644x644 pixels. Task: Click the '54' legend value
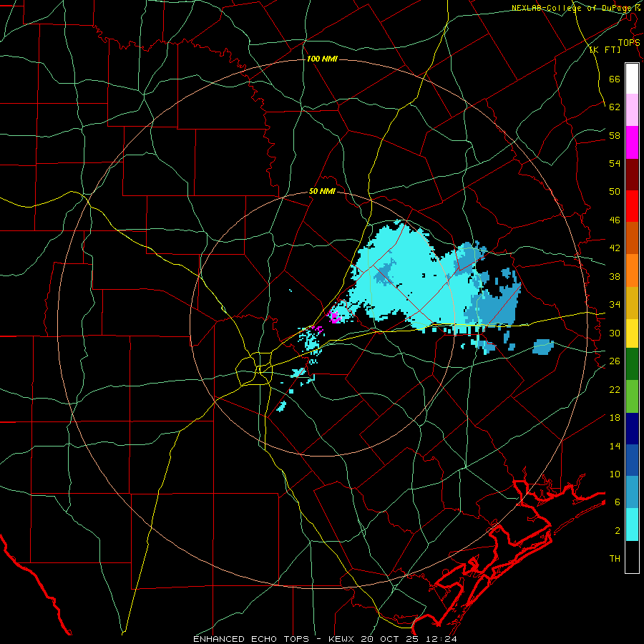coord(615,163)
